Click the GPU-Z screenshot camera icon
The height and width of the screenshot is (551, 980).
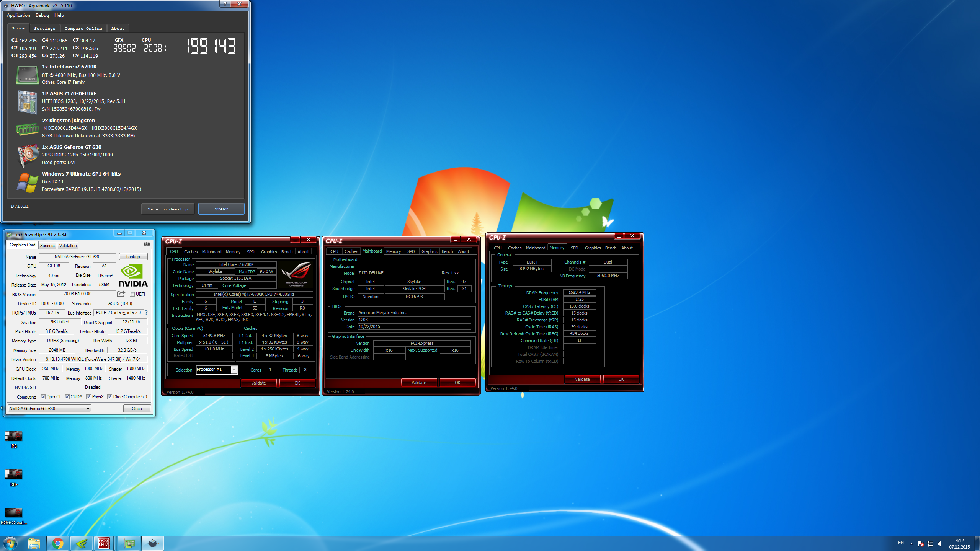(x=147, y=244)
